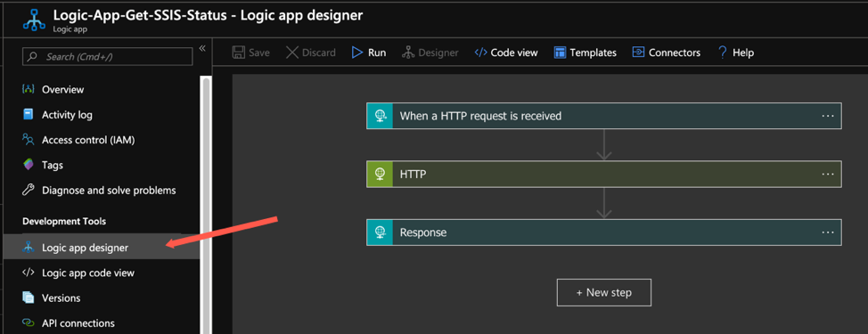Click the Logic app designer sidebar icon

(x=29, y=248)
